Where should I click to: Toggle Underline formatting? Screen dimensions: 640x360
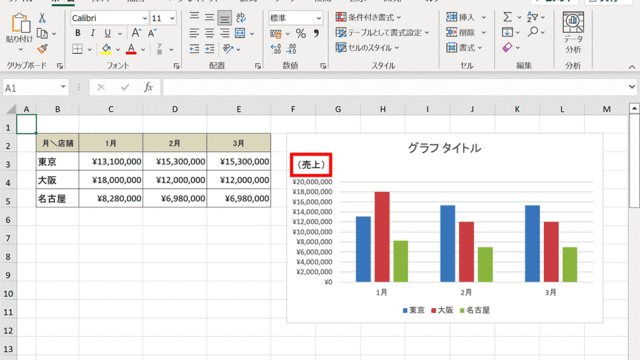107,33
